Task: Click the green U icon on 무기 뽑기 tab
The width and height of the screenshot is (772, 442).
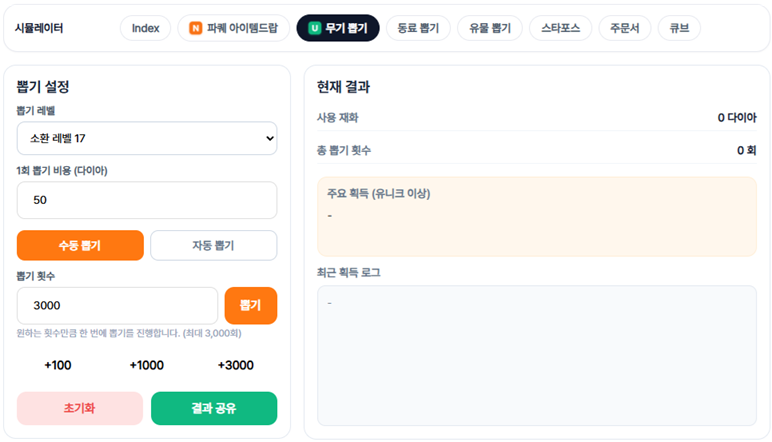Action: (314, 28)
